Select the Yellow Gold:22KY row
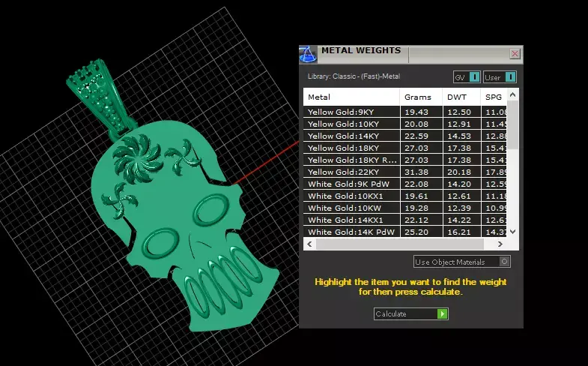 click(405, 172)
